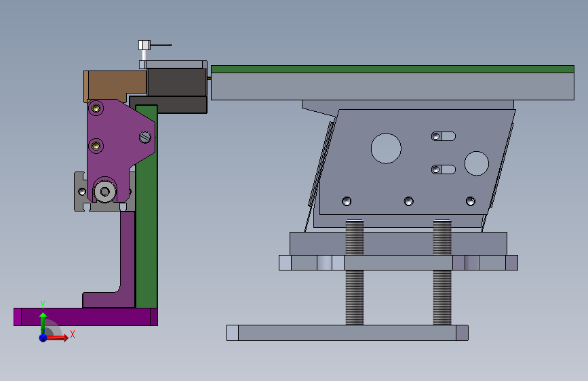Pick the left bolt on tilted plate bottom row
The height and width of the screenshot is (381, 588).
pos(347,201)
